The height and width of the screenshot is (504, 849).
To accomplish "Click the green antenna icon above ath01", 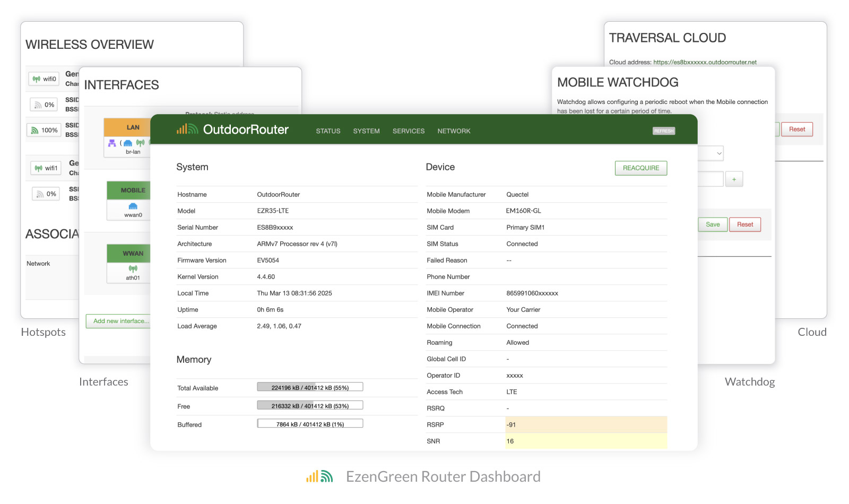I will pyautogui.click(x=133, y=269).
